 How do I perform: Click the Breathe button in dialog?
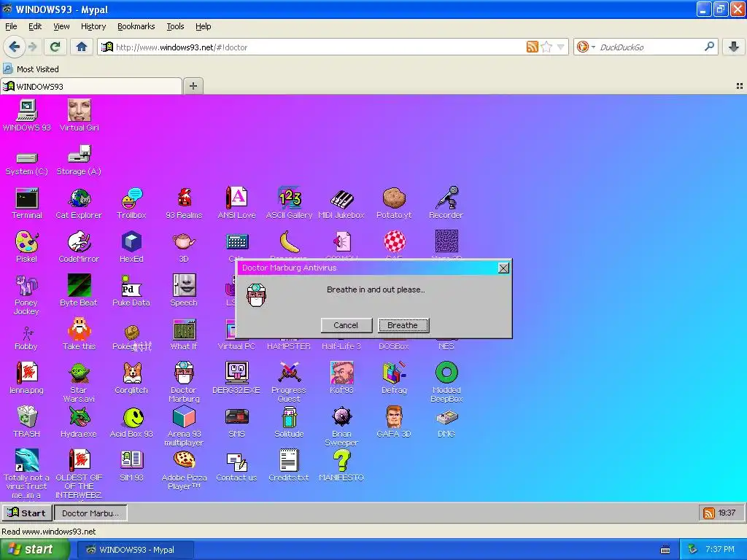403,325
